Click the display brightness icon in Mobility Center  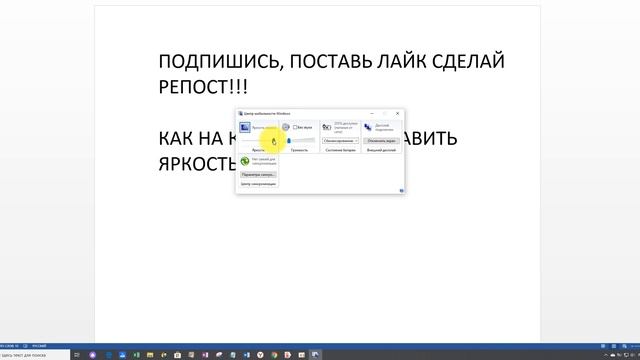(245, 127)
